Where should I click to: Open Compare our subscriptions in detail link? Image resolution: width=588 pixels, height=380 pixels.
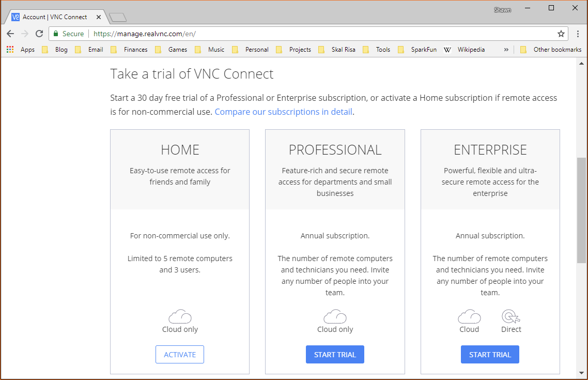point(284,112)
